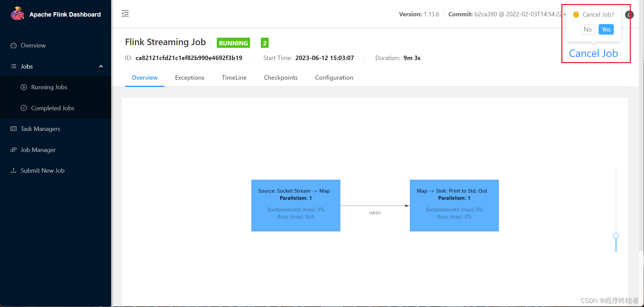The width and height of the screenshot is (644, 307).
Task: Open Task Managers page
Action: [56, 129]
